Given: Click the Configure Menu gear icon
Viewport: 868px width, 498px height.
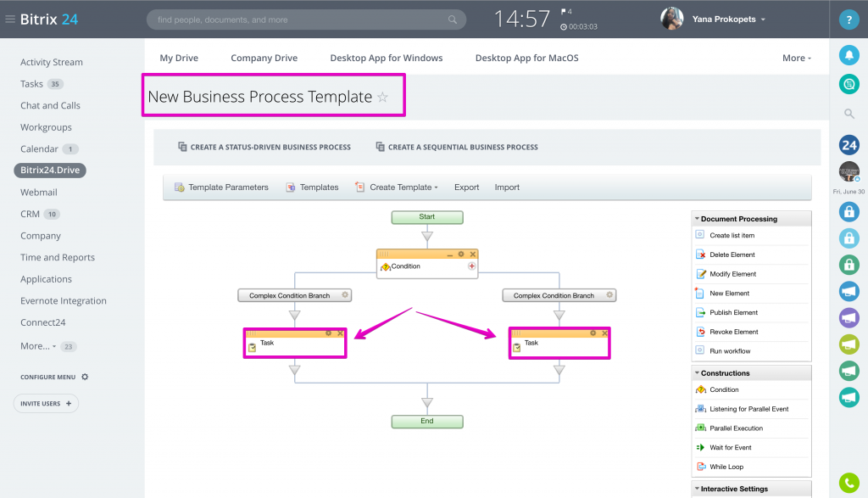Looking at the screenshot, I should pyautogui.click(x=85, y=377).
